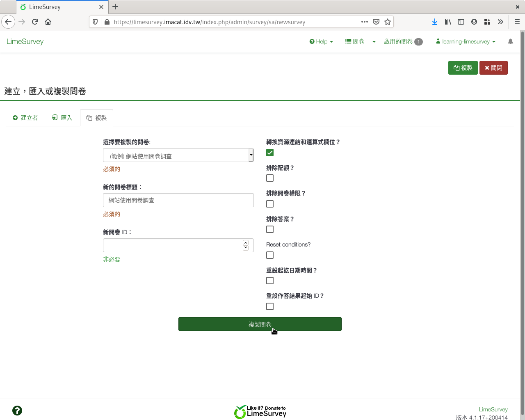Show more toolbar tools chevron
Viewport: 525px width, 420px height.
click(500, 22)
